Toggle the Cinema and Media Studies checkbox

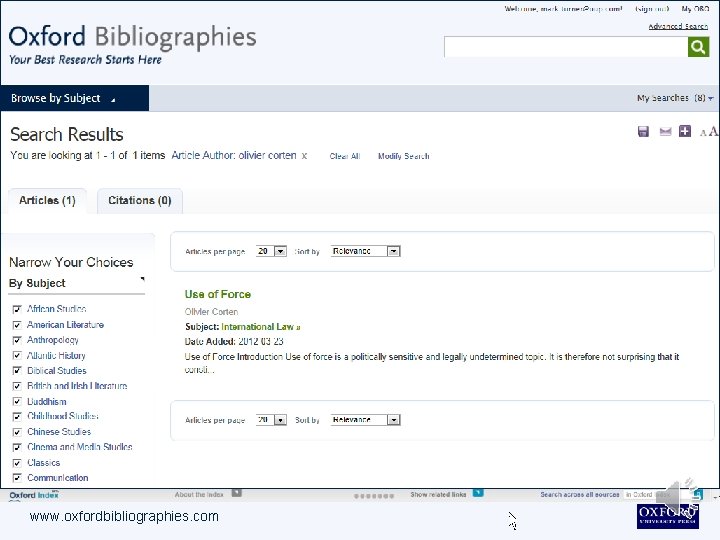(17, 447)
